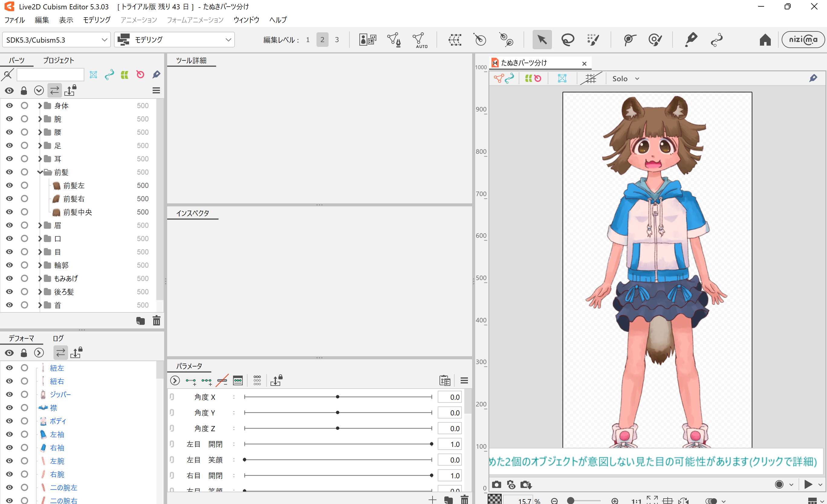Toggle lock circle for 腕 folder

click(x=24, y=119)
